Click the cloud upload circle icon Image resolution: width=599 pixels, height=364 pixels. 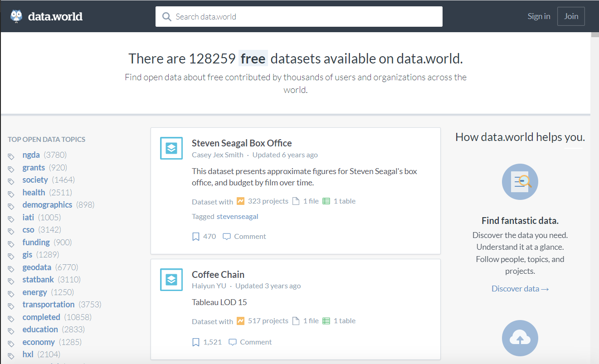pyautogui.click(x=520, y=338)
